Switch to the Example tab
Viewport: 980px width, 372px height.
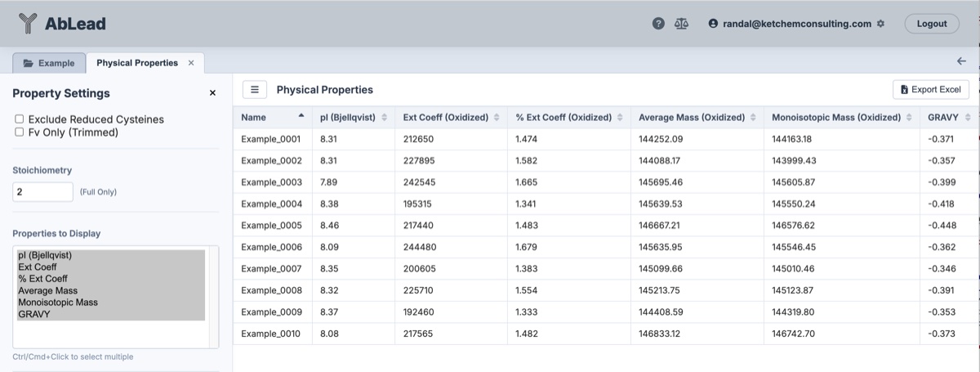click(x=49, y=63)
